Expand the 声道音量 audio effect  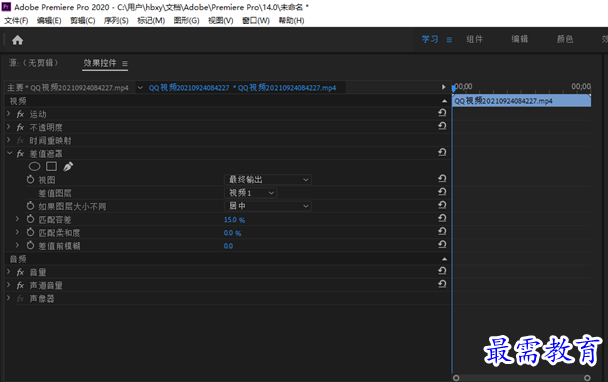9,285
